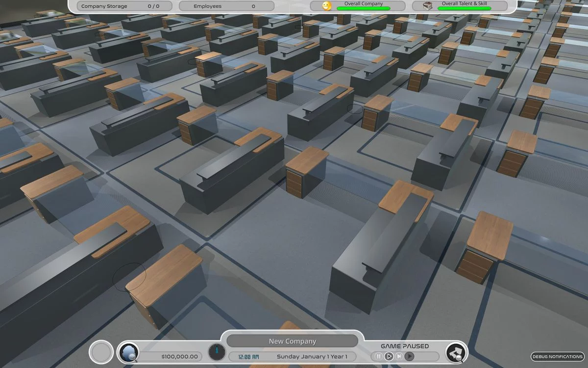This screenshot has height=368, width=588.
Task: Open the globe search icon beside money
Action: pyautogui.click(x=129, y=353)
